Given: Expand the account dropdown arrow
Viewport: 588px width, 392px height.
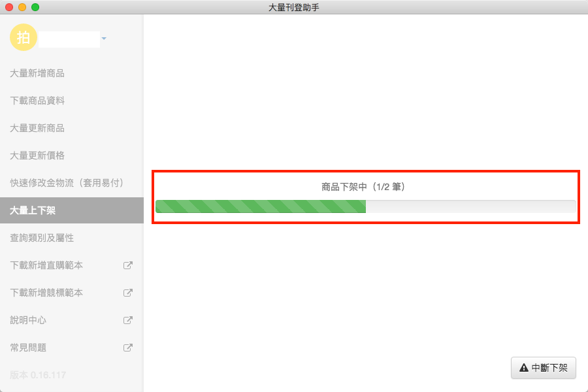Looking at the screenshot, I should click(104, 39).
